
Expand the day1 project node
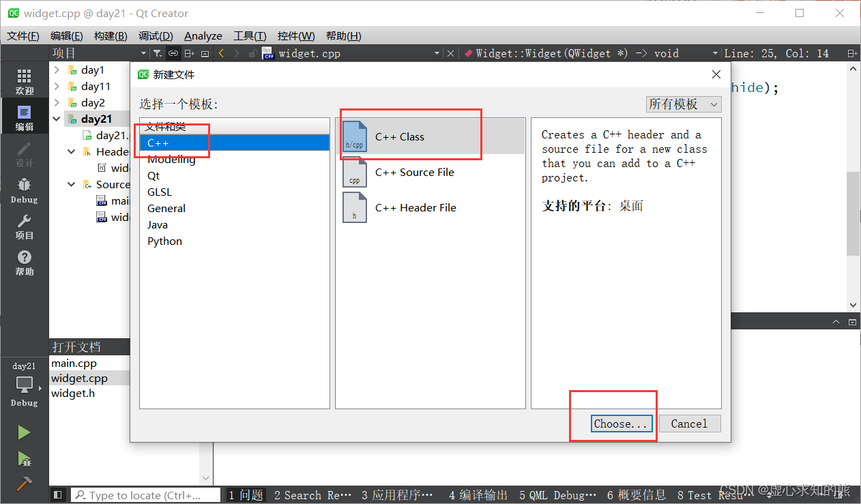click(x=57, y=70)
